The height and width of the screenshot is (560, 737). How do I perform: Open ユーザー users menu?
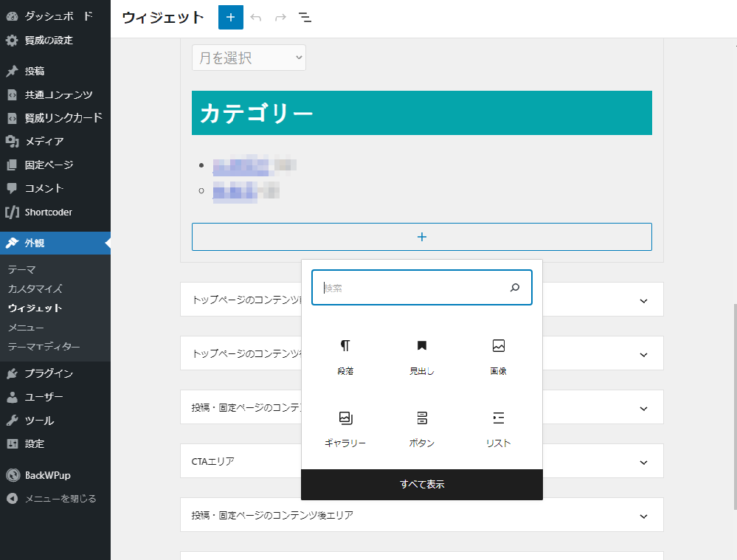click(x=55, y=397)
